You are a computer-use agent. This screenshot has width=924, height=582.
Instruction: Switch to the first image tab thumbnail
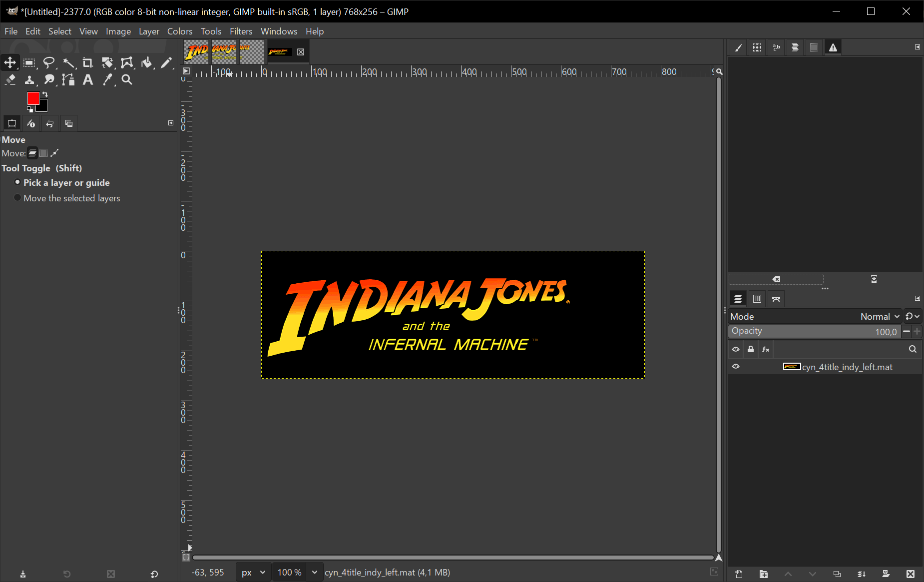point(196,51)
